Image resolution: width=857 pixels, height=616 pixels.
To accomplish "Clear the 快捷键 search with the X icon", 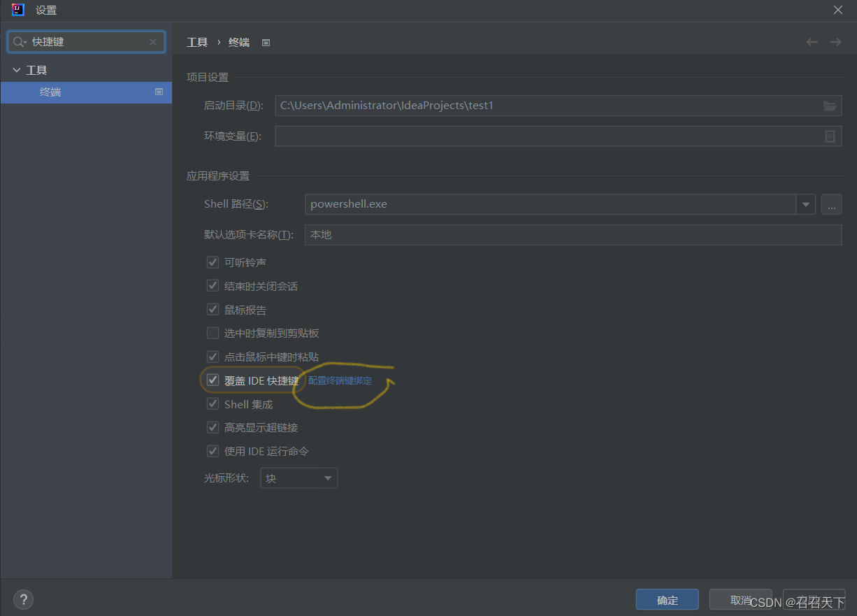I will 153,42.
